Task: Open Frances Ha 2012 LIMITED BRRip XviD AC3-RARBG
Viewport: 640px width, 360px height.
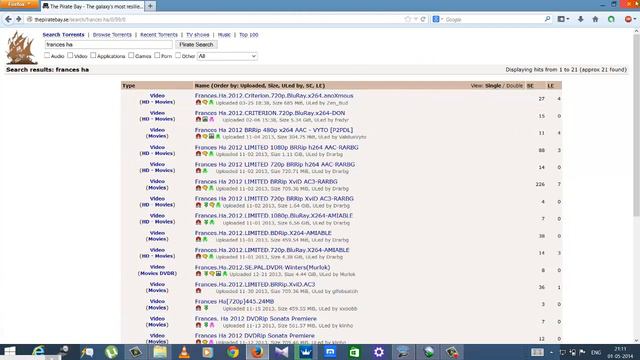Action: pos(266,181)
